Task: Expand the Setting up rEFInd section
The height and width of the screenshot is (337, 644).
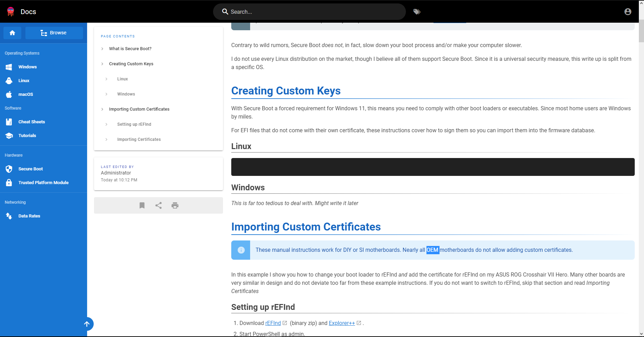Action: [107, 124]
